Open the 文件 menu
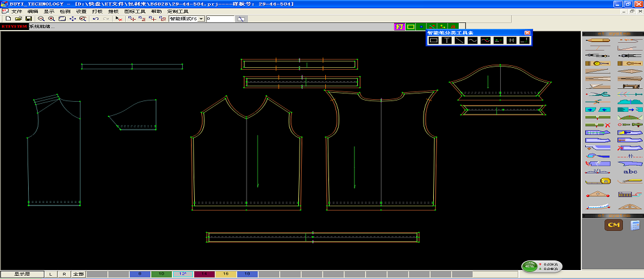 (17, 12)
